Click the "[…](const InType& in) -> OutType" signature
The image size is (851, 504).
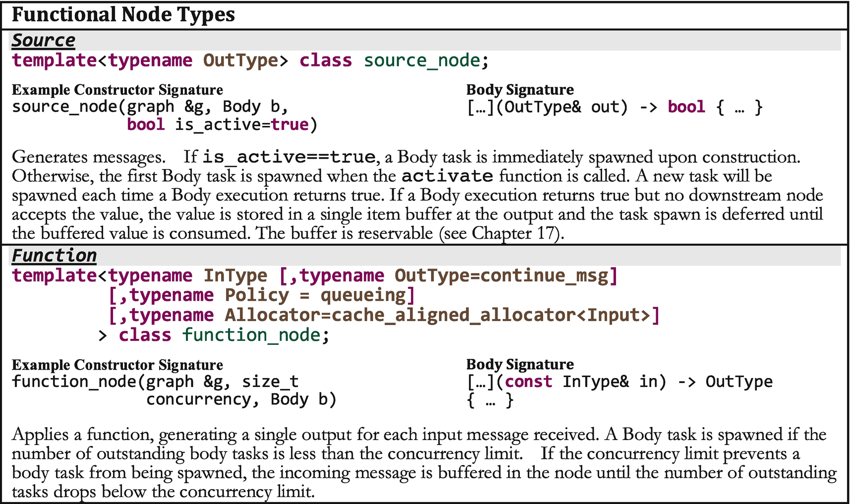coord(620,382)
